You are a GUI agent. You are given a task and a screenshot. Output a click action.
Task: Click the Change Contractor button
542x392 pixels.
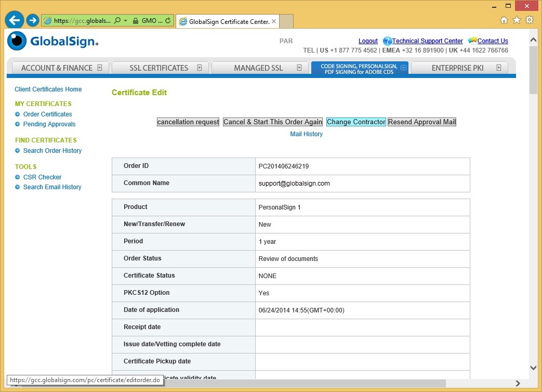coord(356,122)
